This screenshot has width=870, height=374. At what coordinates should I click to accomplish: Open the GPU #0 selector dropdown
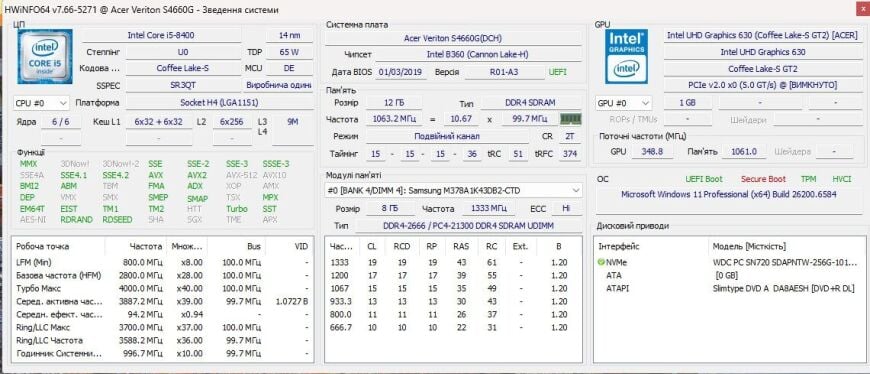(x=624, y=103)
